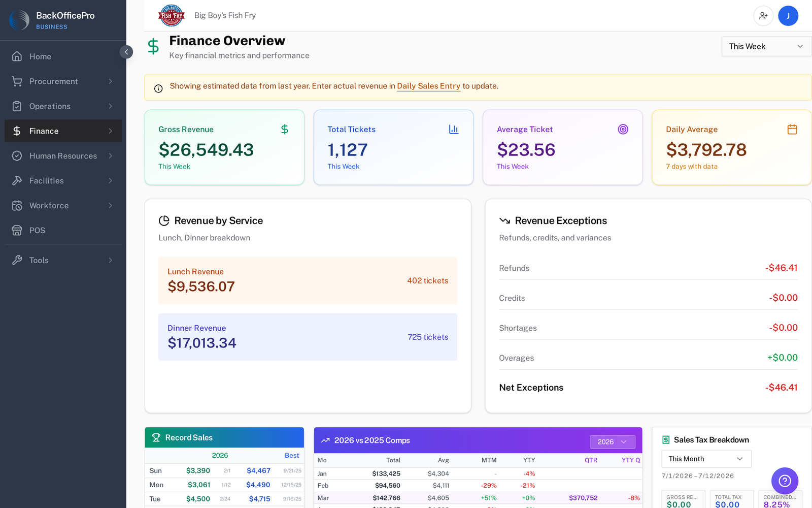Click the target icon on Average Ticket card
This screenshot has width=812, height=508.
[x=623, y=130]
